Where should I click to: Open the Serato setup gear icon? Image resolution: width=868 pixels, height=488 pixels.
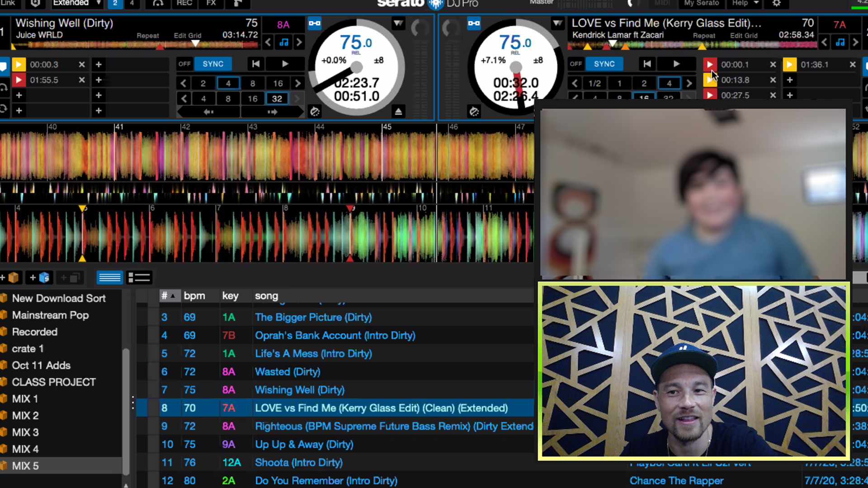point(776,4)
